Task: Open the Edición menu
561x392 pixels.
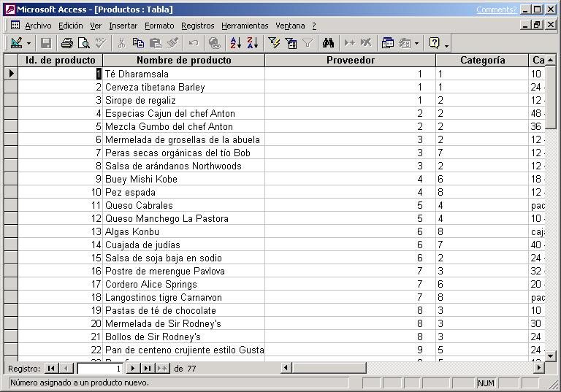Action: click(x=70, y=26)
